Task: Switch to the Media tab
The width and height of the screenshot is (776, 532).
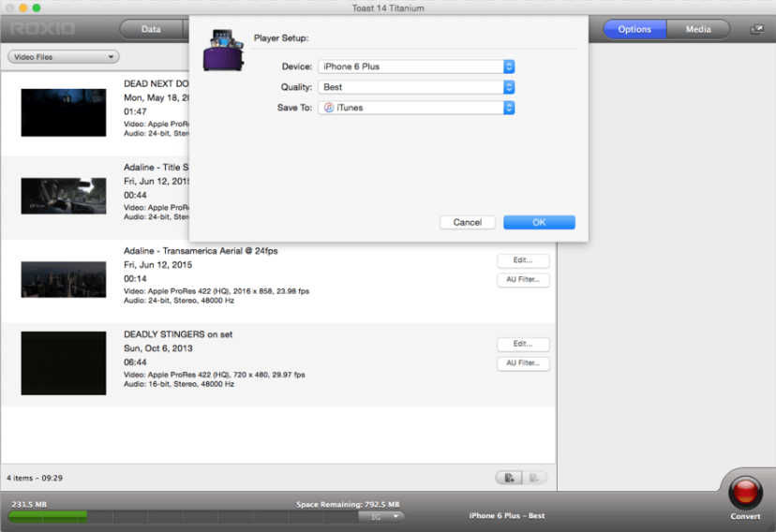Action: tap(698, 29)
